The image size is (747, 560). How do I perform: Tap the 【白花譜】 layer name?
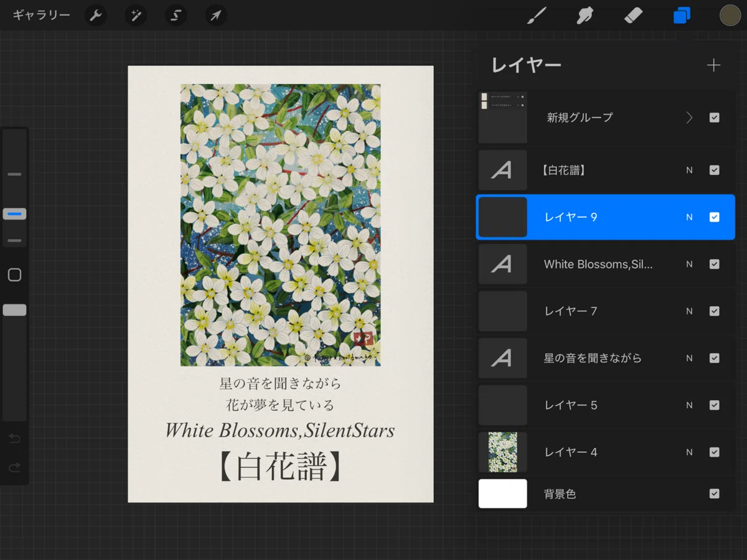(x=563, y=170)
